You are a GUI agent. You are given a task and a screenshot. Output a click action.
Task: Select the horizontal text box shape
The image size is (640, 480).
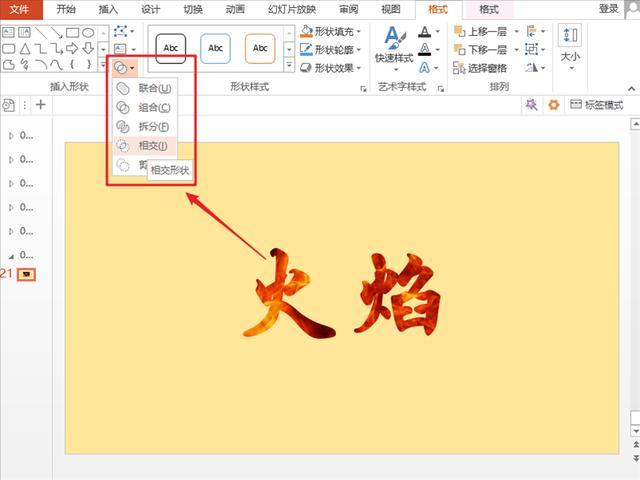point(8,32)
